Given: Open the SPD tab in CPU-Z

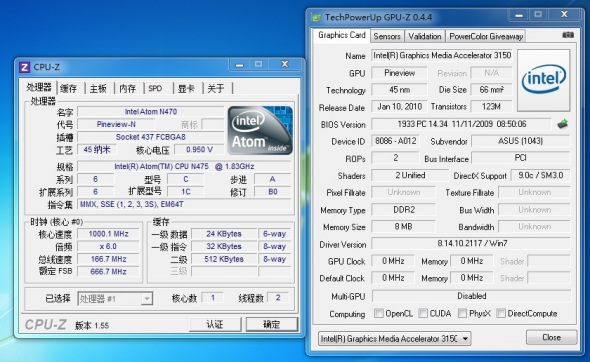Looking at the screenshot, I should pyautogui.click(x=155, y=88).
